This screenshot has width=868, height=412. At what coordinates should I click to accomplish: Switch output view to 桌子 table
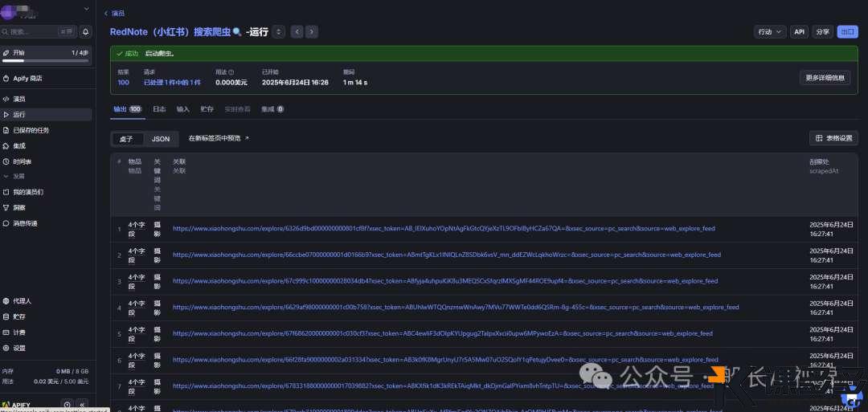coord(127,139)
